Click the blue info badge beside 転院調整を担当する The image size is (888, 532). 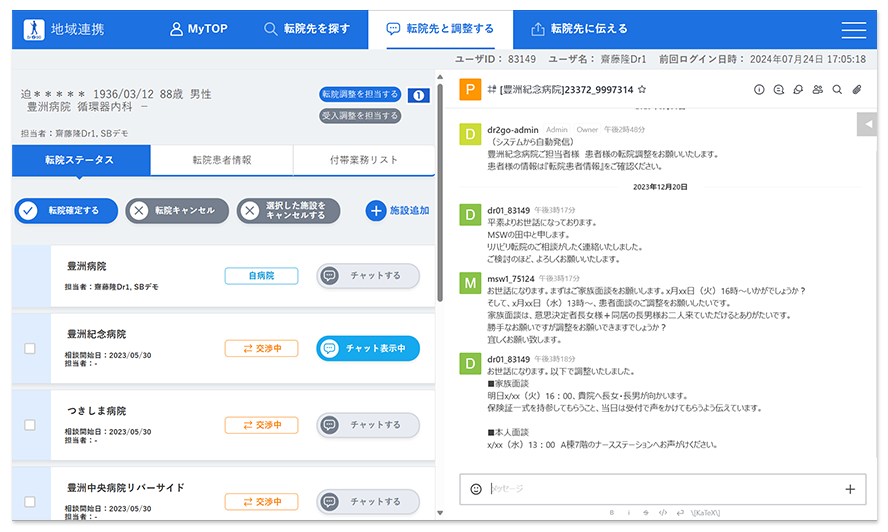(x=419, y=95)
